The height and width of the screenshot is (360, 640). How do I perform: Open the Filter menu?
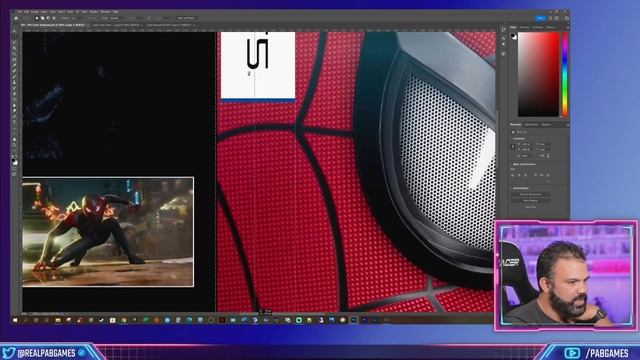tap(70, 12)
